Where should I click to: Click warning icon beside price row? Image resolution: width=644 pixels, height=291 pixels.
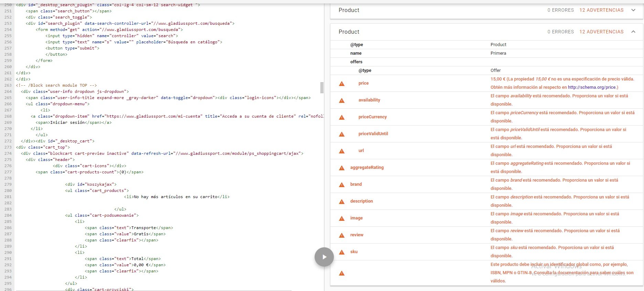click(342, 84)
